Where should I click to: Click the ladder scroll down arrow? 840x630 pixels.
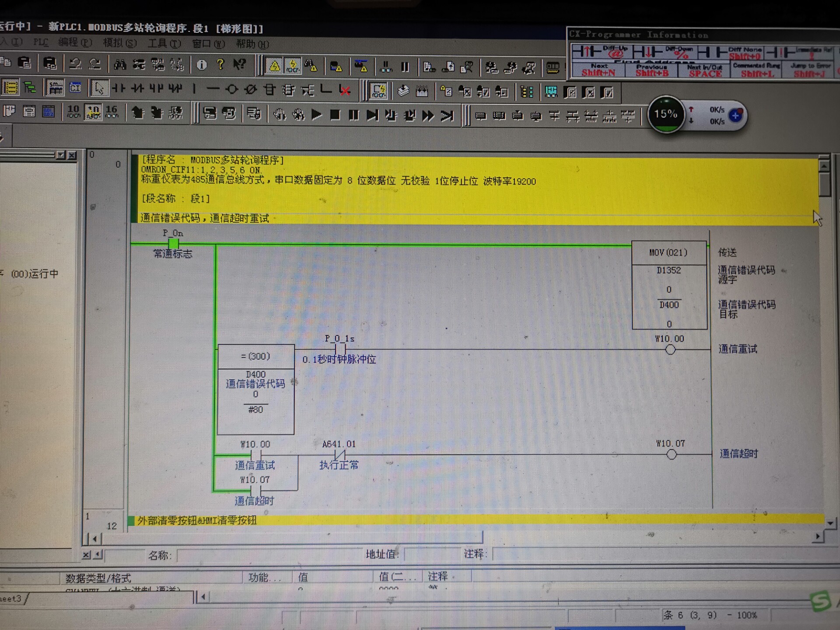click(829, 523)
